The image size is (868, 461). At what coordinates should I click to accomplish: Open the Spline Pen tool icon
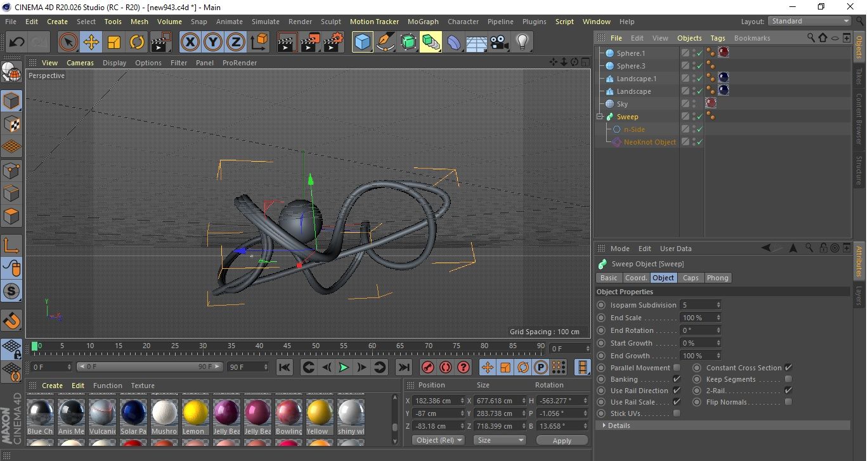tap(385, 42)
